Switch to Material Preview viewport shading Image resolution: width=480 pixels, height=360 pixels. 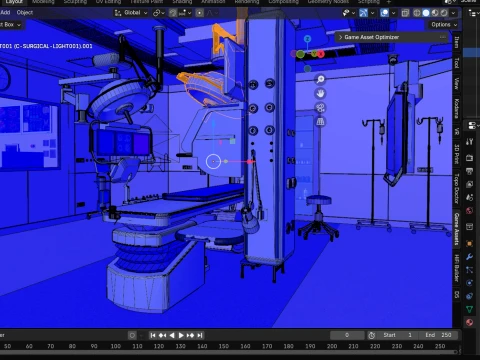[435, 13]
